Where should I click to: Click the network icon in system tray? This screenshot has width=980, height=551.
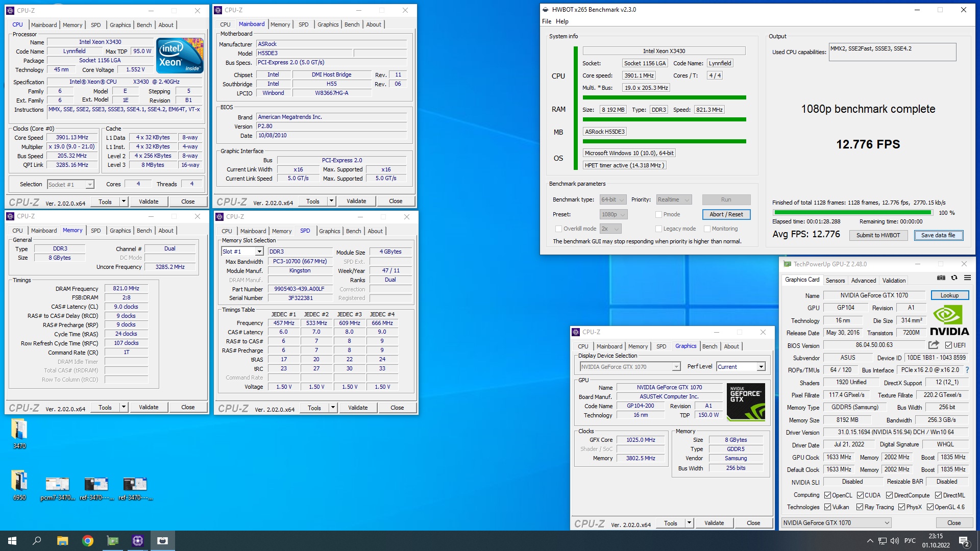point(882,541)
